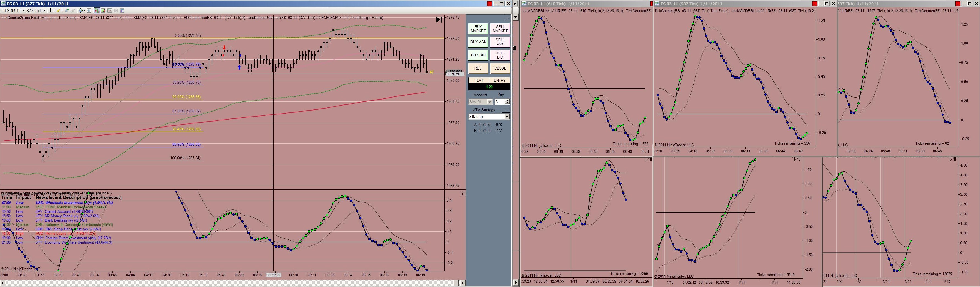Viewport: 980px width, 287px height.
Task: Collapse the indicator panel box toggle
Action: [463, 194]
